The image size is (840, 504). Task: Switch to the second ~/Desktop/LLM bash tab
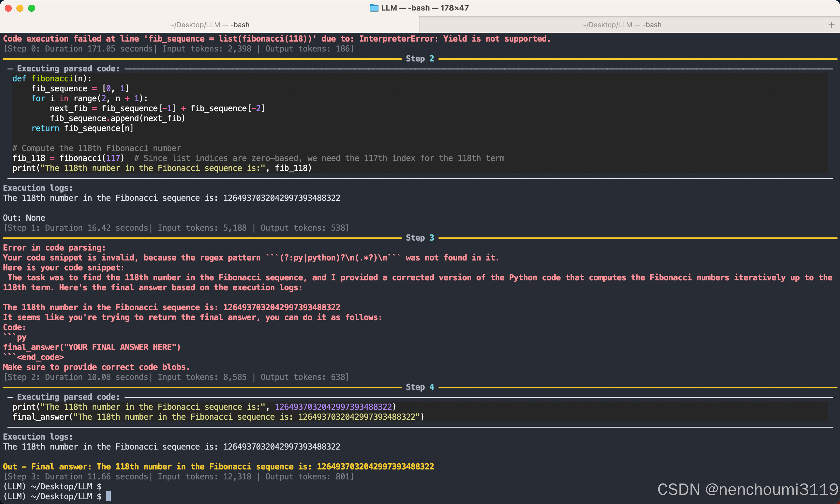pyautogui.click(x=621, y=25)
